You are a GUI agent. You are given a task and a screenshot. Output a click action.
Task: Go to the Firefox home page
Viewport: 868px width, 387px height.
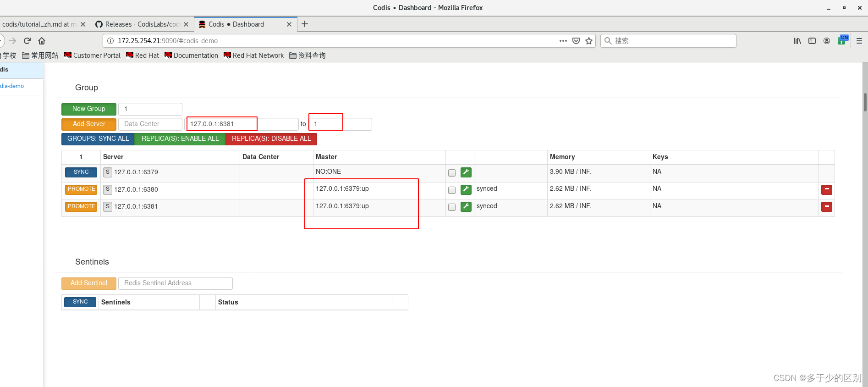pyautogui.click(x=42, y=41)
